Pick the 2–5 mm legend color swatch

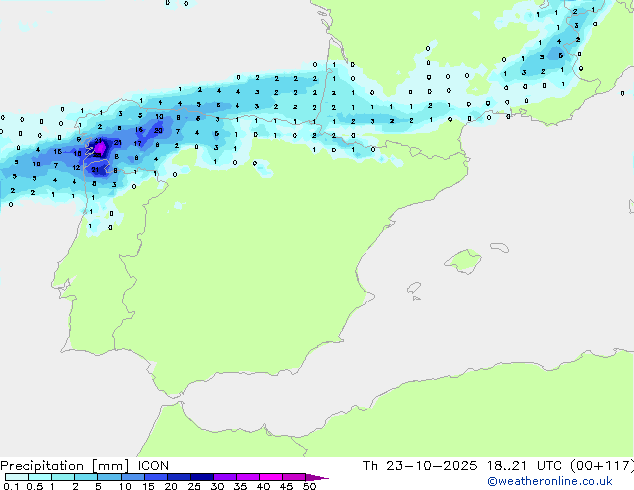pyautogui.click(x=86, y=477)
